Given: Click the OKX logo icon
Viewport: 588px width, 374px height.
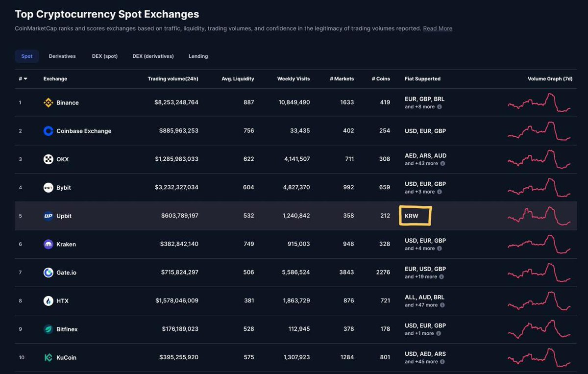Looking at the screenshot, I should tap(48, 159).
